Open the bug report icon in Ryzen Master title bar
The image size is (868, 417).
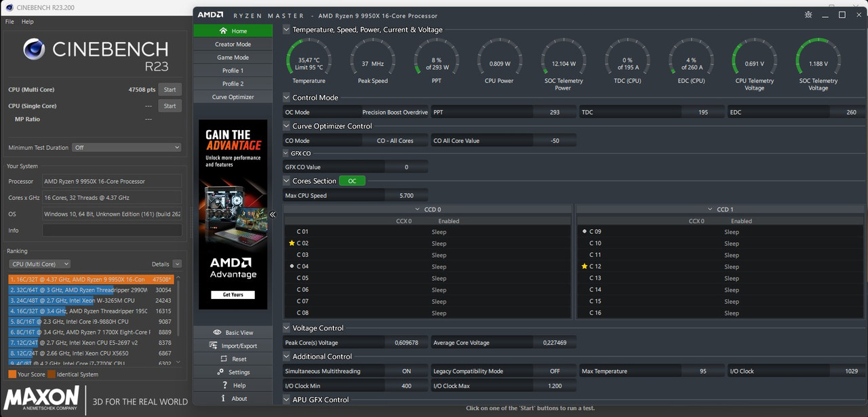tap(808, 15)
